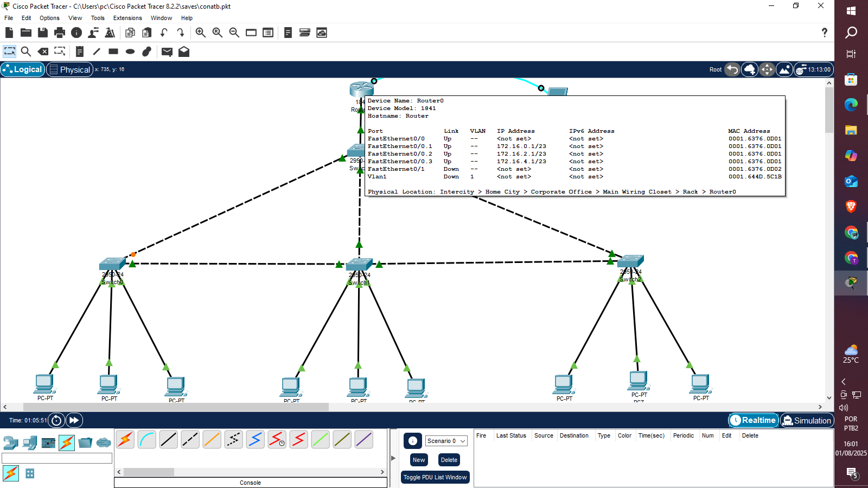Screen dimensions: 868x488
Task: Activate the Inspect magnifier tool
Action: 25,52
